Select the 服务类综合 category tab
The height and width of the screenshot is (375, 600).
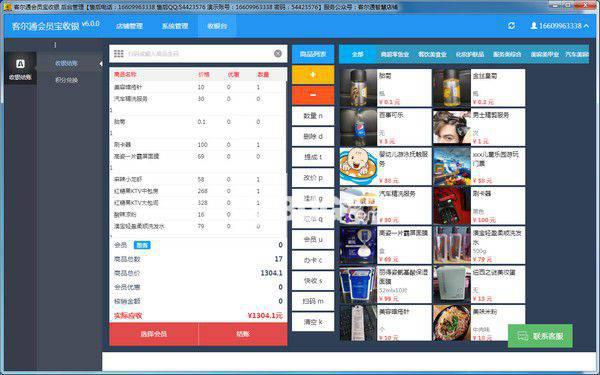click(x=507, y=54)
